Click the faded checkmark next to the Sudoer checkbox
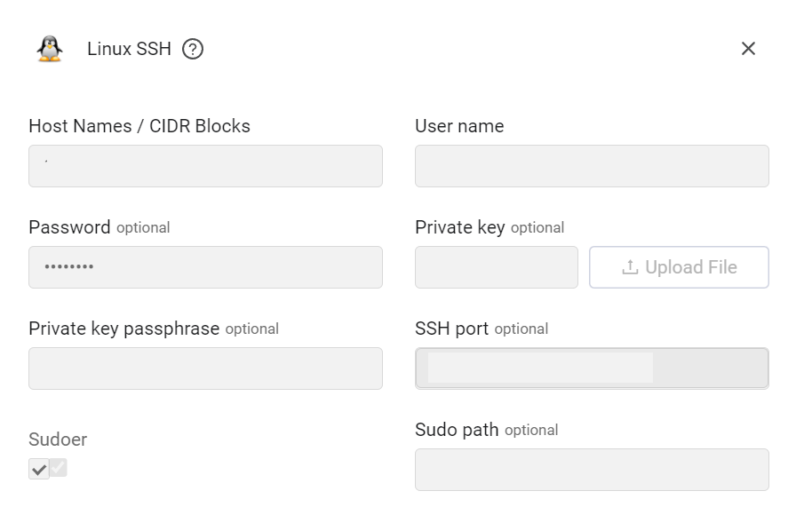This screenshot has width=812, height=507. pos(59,468)
